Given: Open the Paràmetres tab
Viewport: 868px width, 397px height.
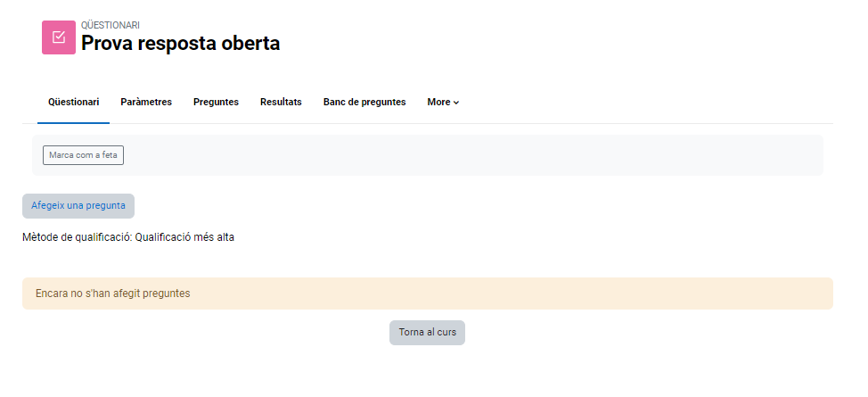Looking at the screenshot, I should click(146, 102).
